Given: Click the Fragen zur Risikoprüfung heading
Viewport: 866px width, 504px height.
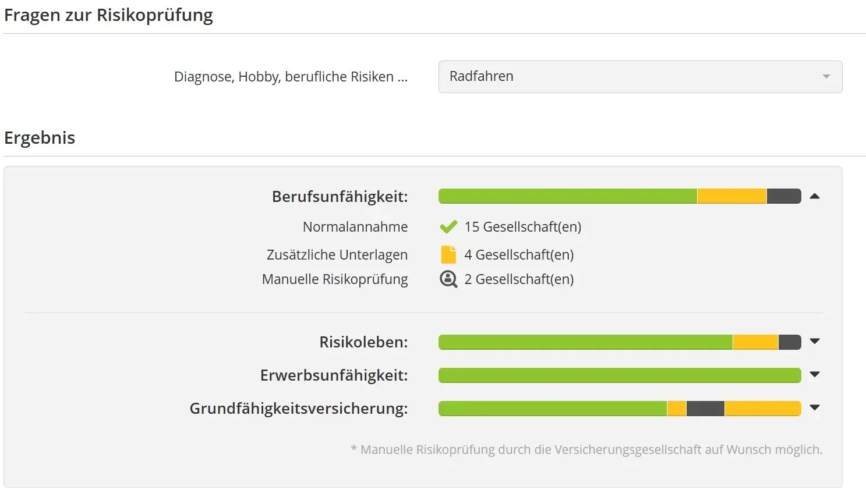Looking at the screenshot, I should pos(108,15).
